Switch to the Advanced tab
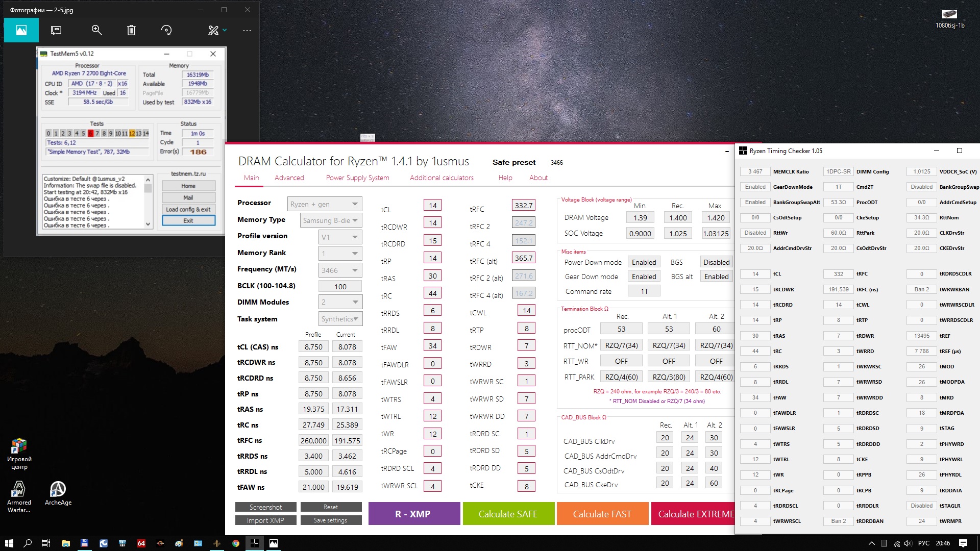This screenshot has width=980, height=551. (289, 178)
